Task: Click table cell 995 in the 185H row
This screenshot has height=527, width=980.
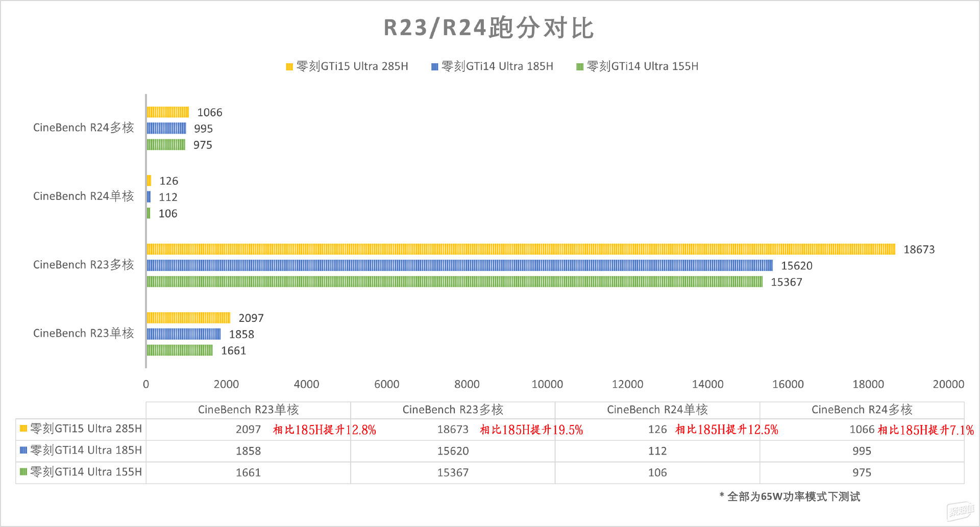Action: click(862, 451)
